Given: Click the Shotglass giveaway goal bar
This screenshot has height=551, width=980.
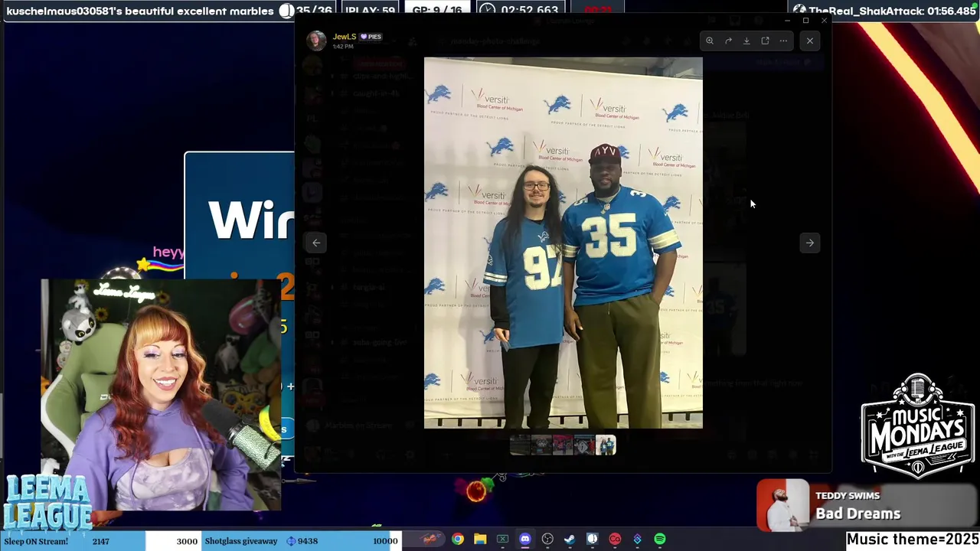Looking at the screenshot, I should 301,541.
